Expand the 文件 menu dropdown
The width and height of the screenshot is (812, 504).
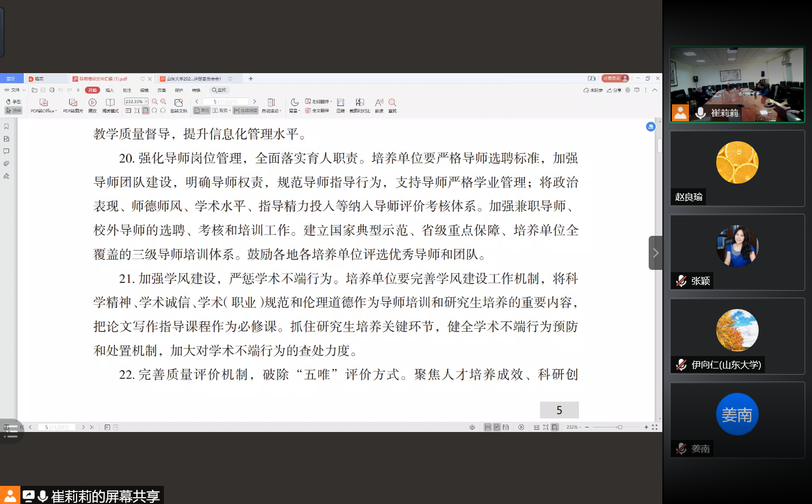15,90
